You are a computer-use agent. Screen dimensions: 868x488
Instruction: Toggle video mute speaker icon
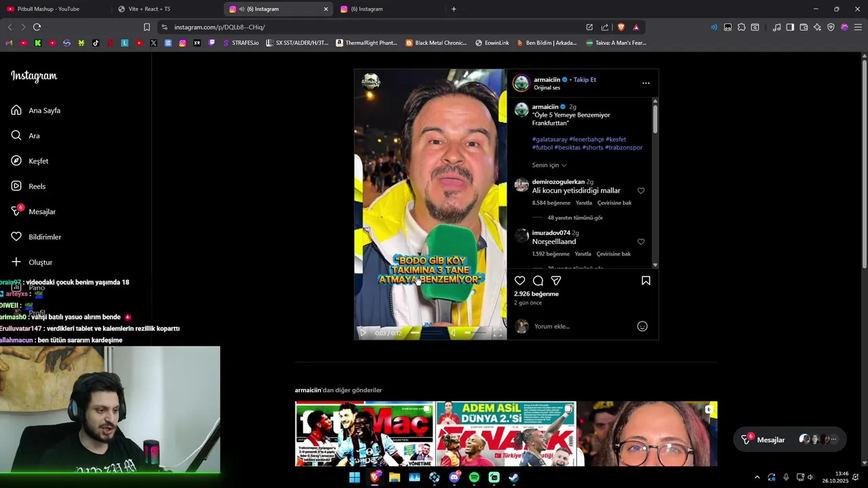click(453, 333)
